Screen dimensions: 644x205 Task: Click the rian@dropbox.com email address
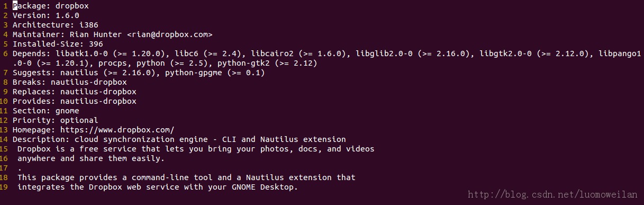click(170, 34)
